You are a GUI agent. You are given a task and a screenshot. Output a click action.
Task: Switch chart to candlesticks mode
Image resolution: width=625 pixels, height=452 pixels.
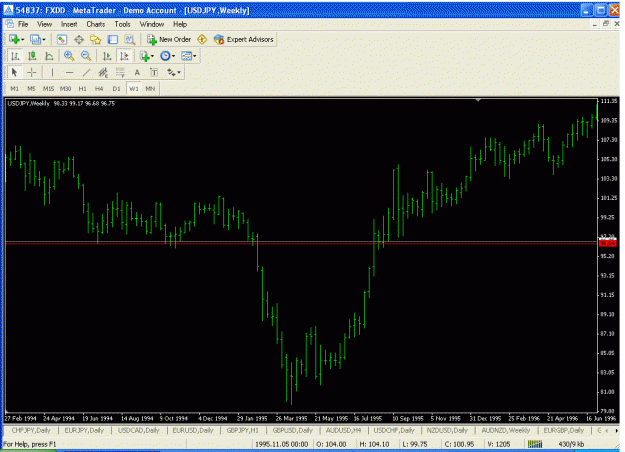click(x=32, y=56)
